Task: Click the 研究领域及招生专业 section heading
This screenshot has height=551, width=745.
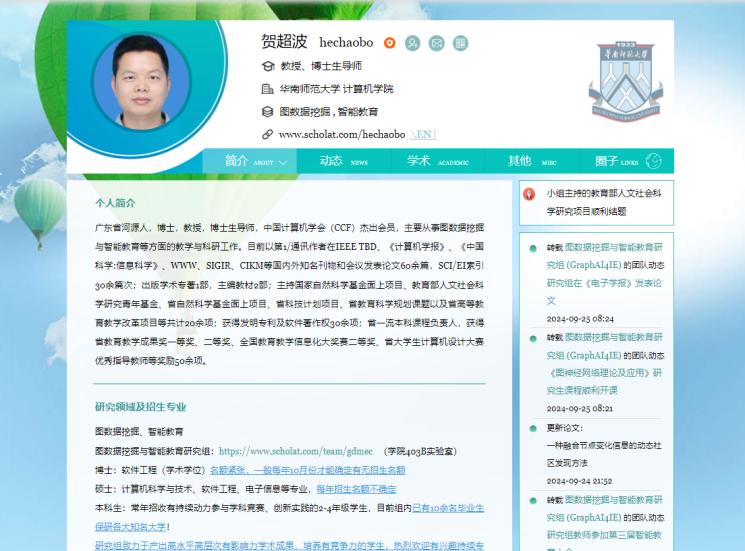Action: (141, 407)
